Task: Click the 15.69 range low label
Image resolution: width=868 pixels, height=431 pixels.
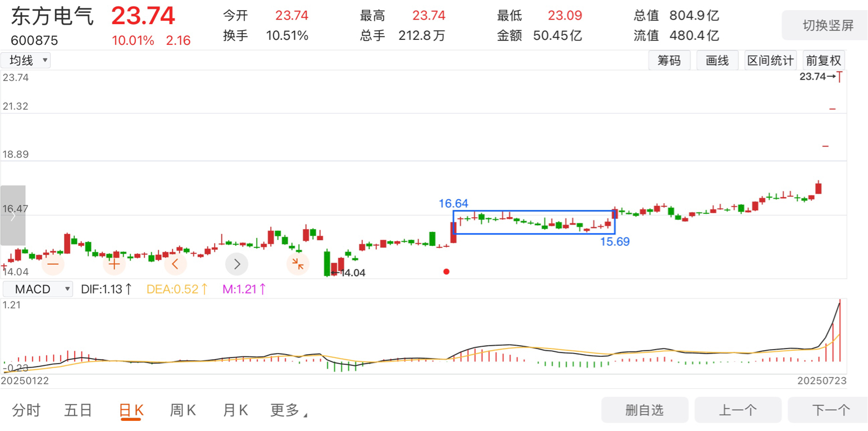Action: coord(615,242)
